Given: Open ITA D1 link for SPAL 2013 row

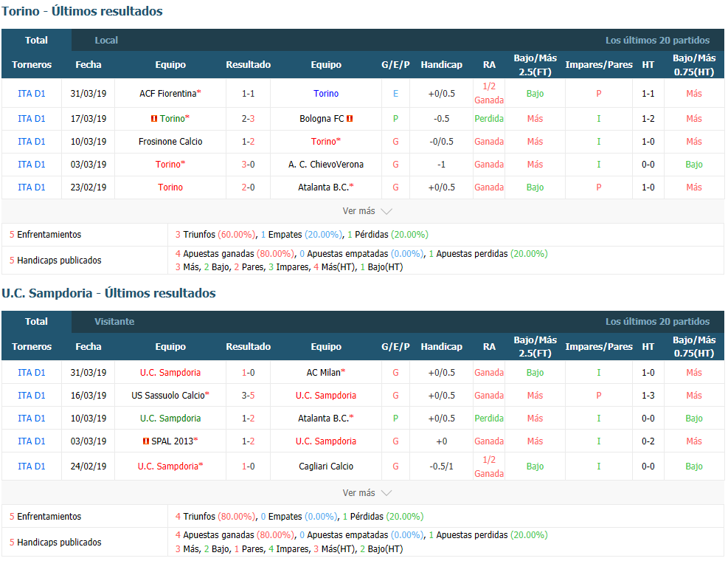Looking at the screenshot, I should pos(32,441).
